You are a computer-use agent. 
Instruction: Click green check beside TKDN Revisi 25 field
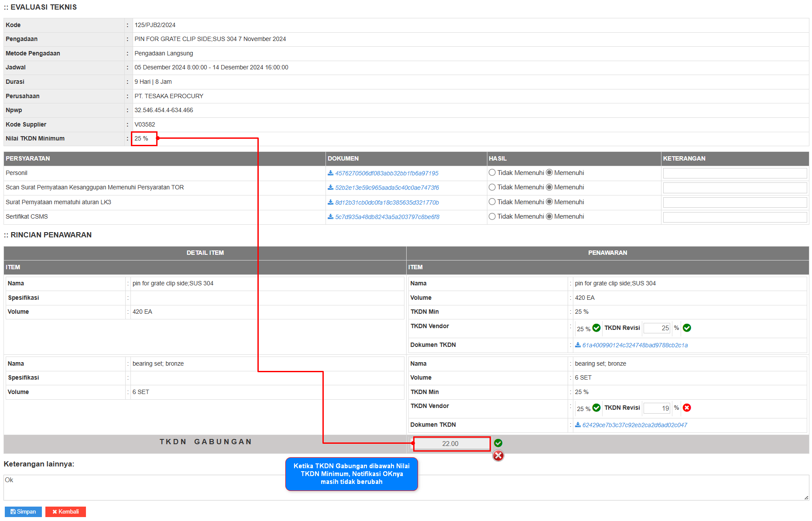[687, 328]
